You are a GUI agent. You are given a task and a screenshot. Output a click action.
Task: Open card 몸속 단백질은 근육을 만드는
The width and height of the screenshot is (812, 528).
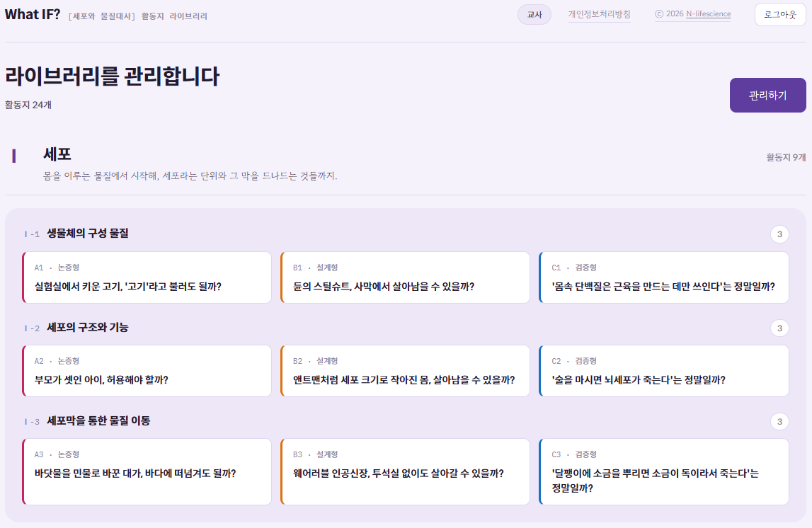(x=663, y=277)
